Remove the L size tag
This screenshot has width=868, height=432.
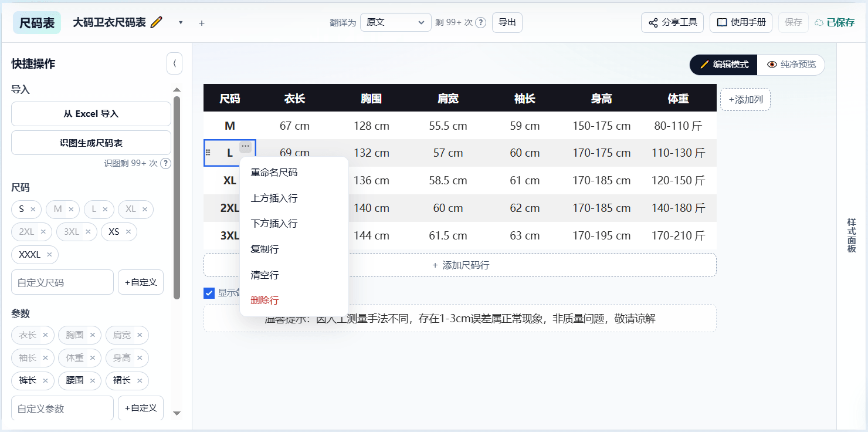tap(105, 209)
